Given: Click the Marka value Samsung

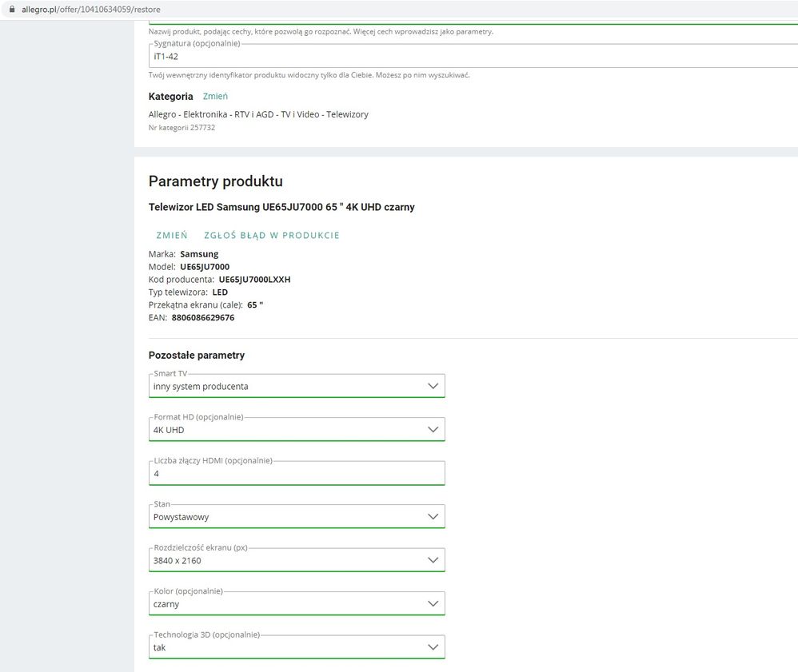Looking at the screenshot, I should coord(199,254).
